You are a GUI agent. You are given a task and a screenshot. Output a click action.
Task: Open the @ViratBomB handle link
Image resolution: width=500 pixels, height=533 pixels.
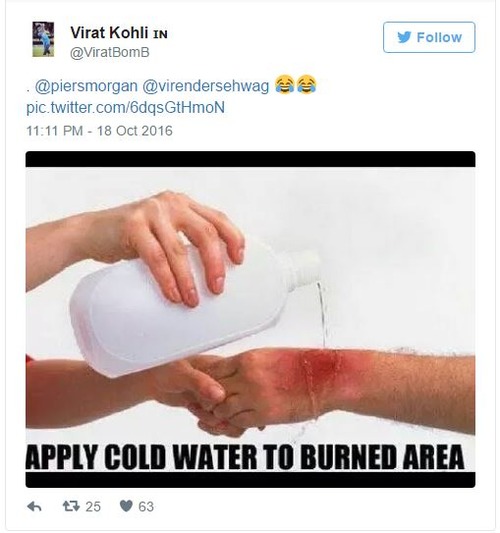point(110,52)
